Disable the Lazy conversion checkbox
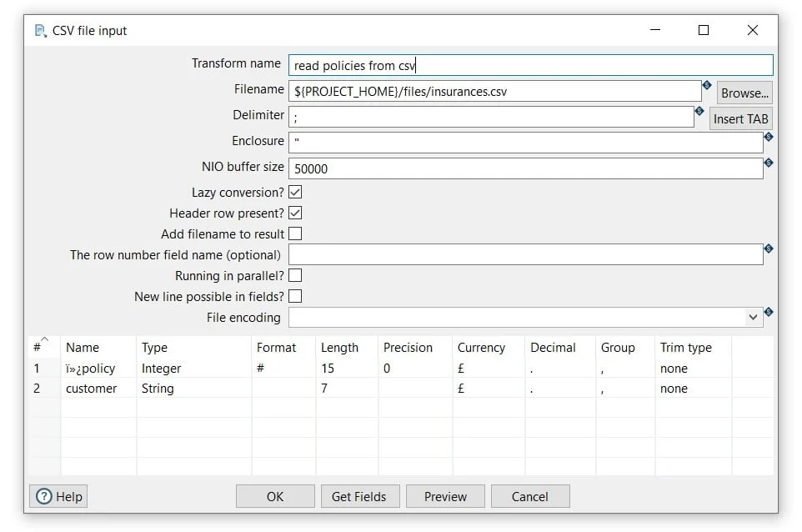 point(295,192)
